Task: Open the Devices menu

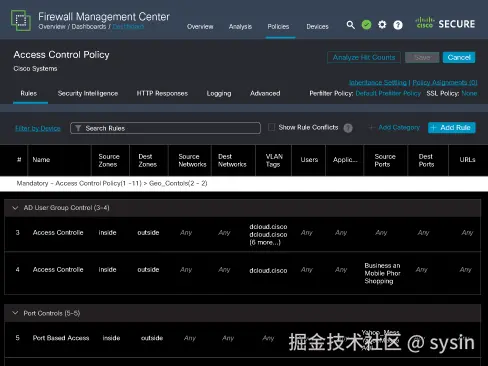Action: point(317,27)
